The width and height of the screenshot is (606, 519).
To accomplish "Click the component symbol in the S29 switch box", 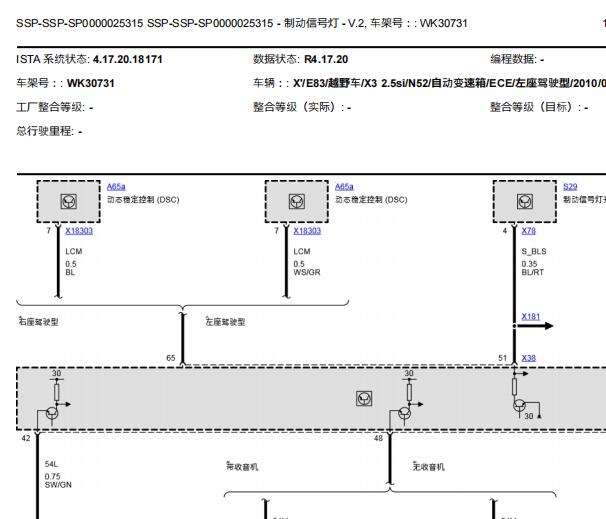I will (524, 201).
